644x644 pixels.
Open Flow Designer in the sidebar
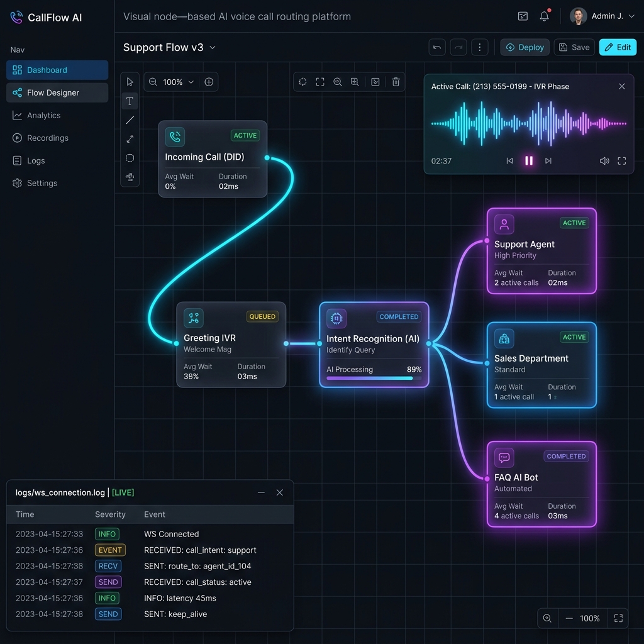57,92
